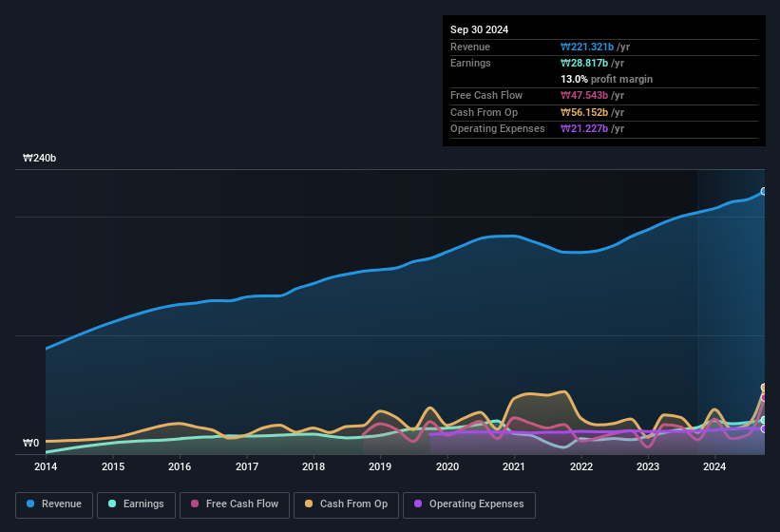Viewport: 780px width, 532px height.
Task: Click the 13.0% profit margin text
Action: [x=606, y=79]
